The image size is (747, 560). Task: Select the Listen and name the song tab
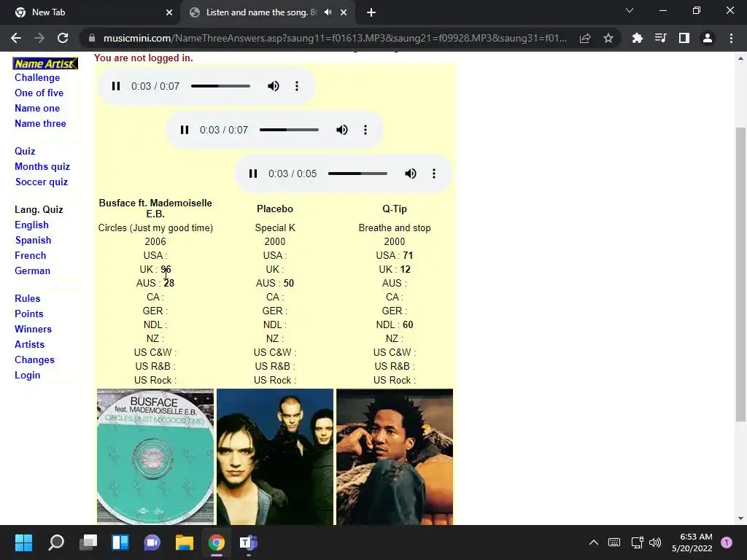[x=260, y=12]
